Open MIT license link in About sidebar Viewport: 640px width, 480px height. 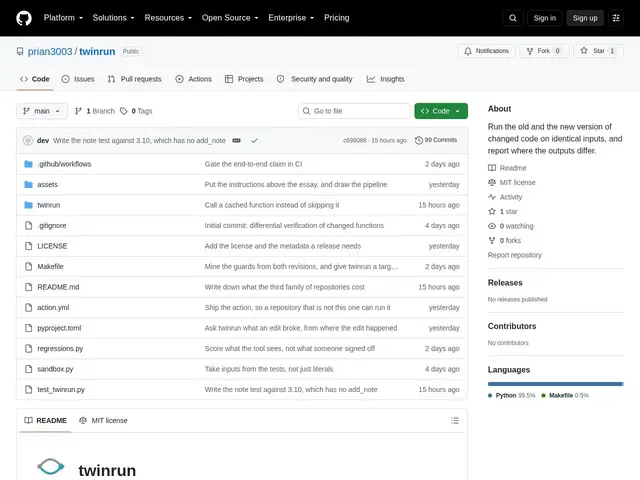point(511,182)
